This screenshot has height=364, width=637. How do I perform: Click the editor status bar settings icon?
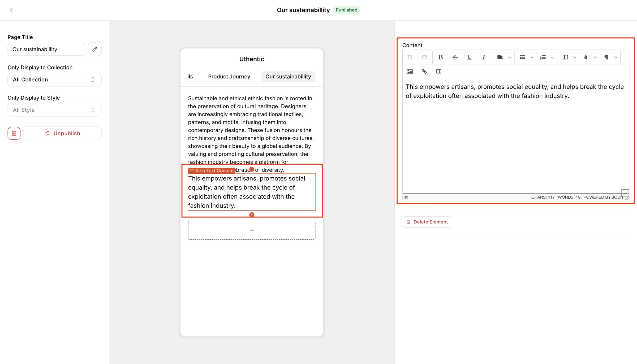[406, 197]
